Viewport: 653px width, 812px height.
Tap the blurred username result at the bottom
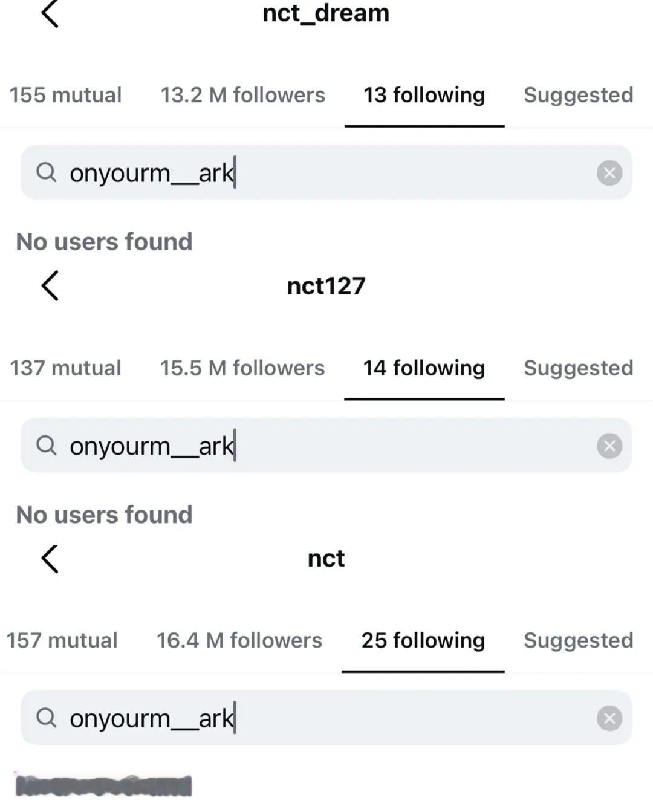click(x=104, y=786)
